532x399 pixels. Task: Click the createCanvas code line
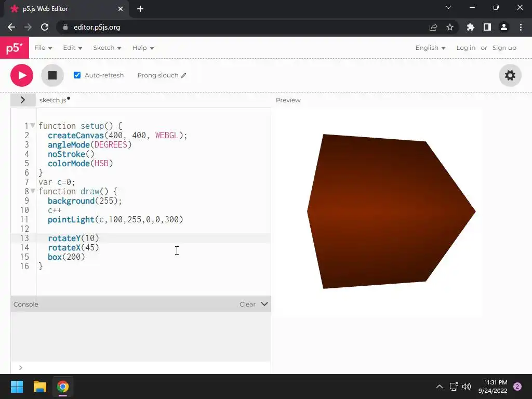[x=117, y=136]
